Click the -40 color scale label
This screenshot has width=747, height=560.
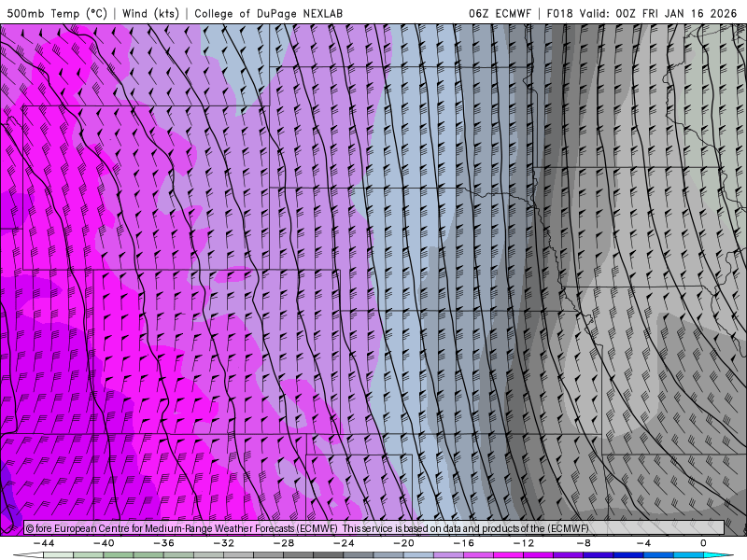coord(104,543)
